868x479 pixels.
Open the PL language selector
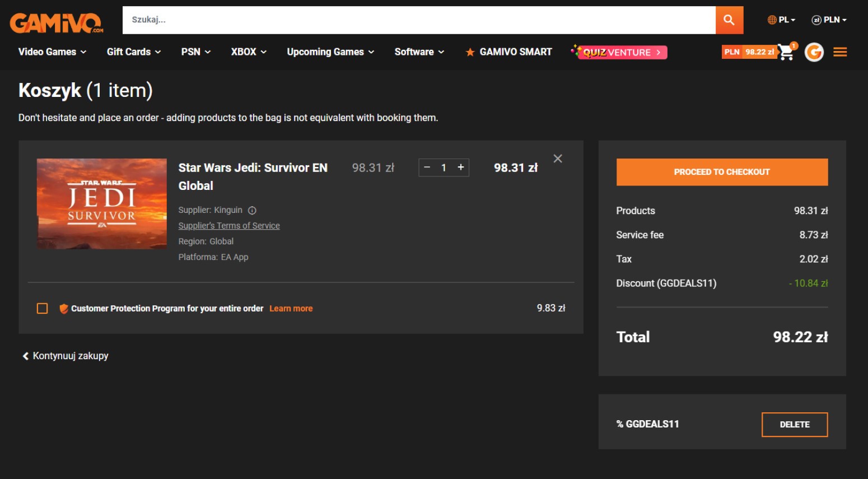pos(781,20)
